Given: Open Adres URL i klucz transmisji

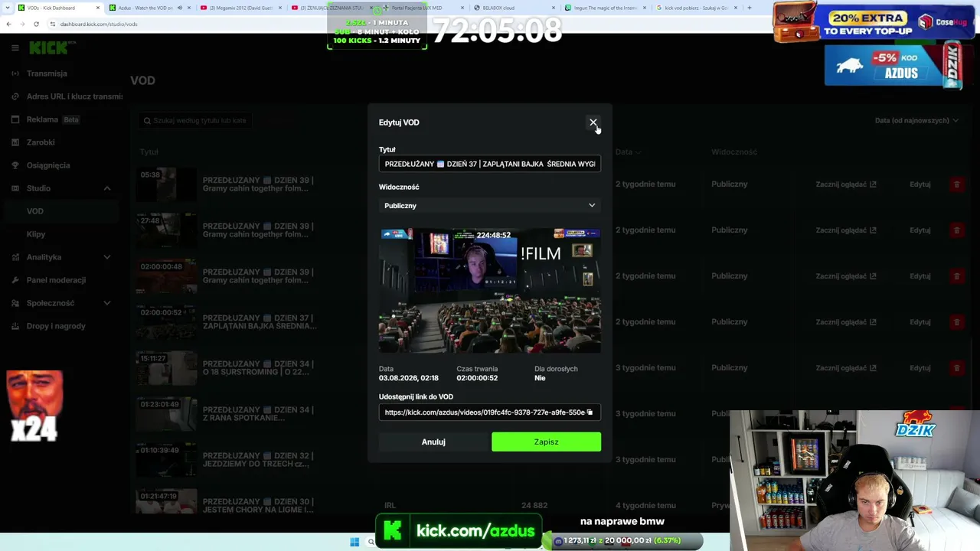Looking at the screenshot, I should coord(74,96).
